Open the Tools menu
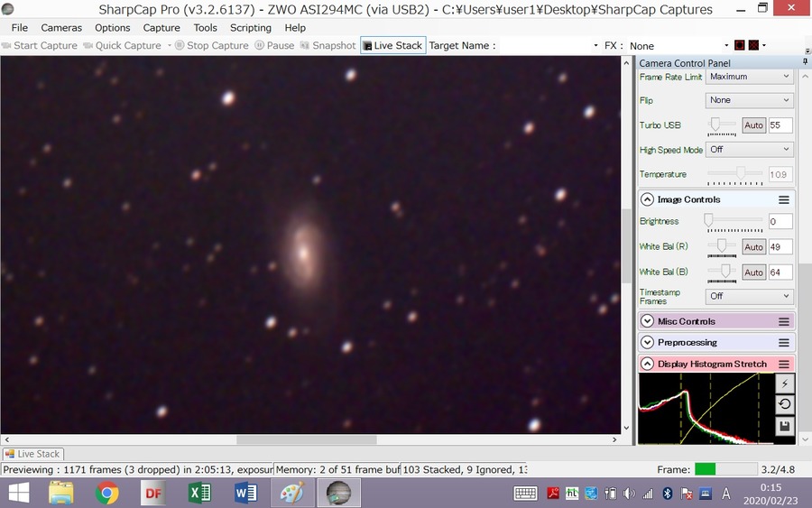The image size is (812, 508). (205, 27)
